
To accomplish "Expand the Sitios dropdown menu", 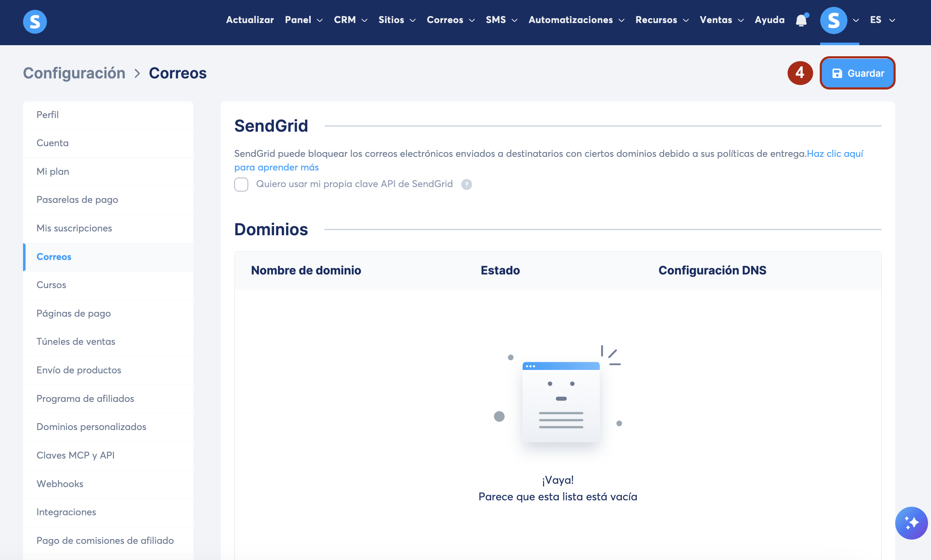I will click(x=397, y=20).
